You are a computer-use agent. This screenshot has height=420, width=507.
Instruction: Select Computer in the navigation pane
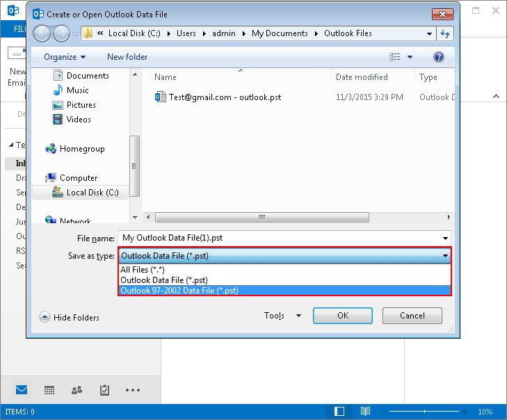[x=72, y=178]
